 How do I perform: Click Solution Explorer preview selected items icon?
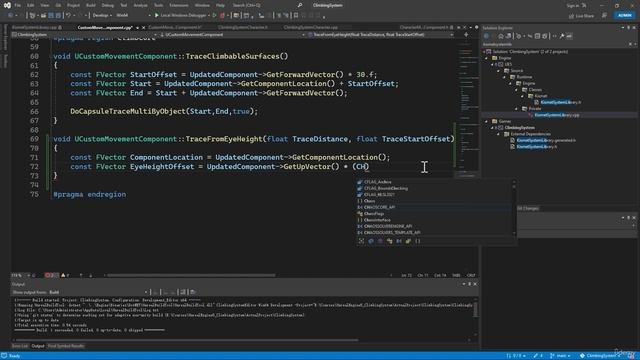tap(569, 36)
